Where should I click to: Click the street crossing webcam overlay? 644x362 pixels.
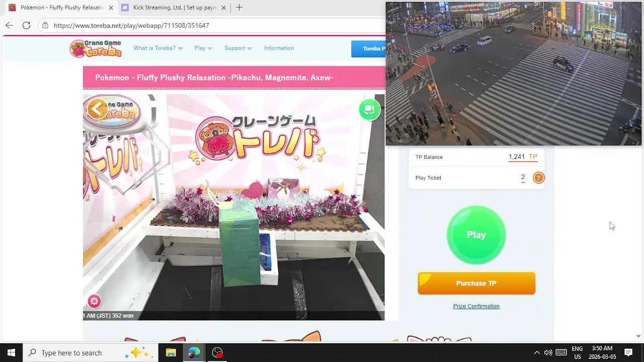(514, 74)
